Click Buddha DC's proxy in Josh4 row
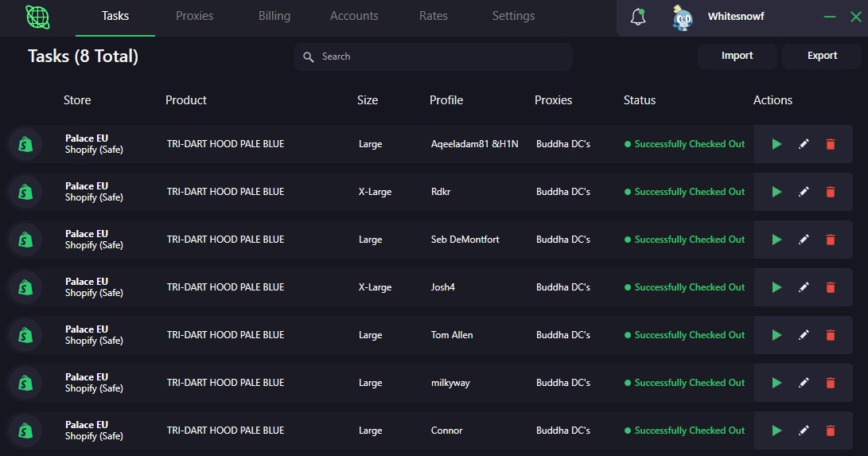Screen dimensions: 868x456 [x=563, y=287]
